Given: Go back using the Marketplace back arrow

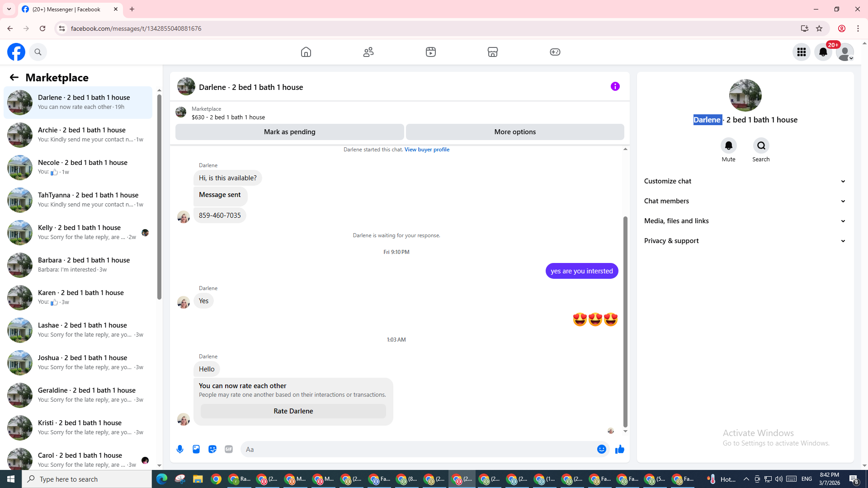Looking at the screenshot, I should point(14,77).
